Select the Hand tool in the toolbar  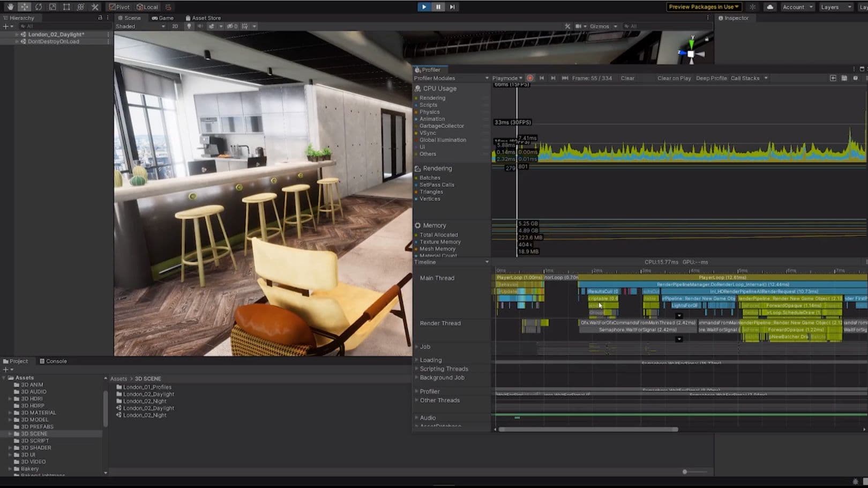click(x=10, y=6)
